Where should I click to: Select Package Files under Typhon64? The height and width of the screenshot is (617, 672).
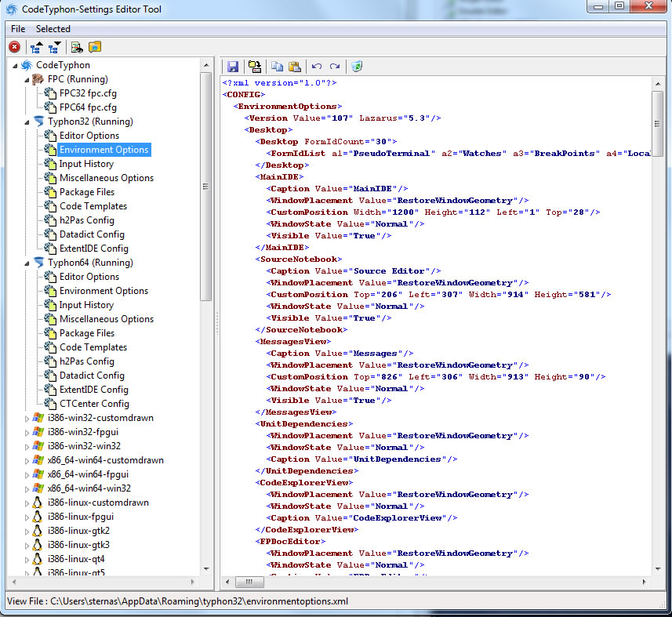87,333
